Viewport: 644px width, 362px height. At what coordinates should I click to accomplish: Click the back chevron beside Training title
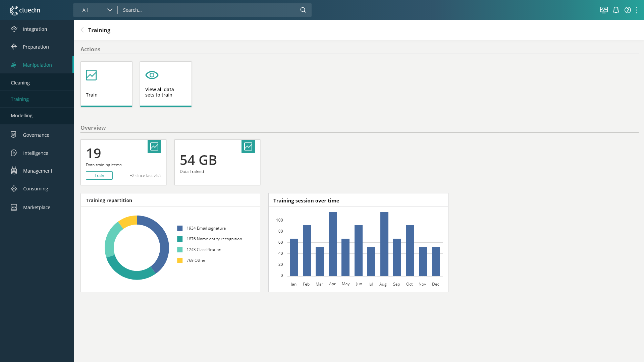(82, 30)
